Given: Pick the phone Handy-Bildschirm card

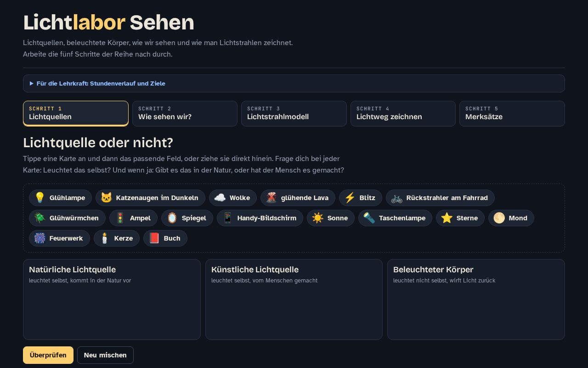Looking at the screenshot, I should [260, 218].
